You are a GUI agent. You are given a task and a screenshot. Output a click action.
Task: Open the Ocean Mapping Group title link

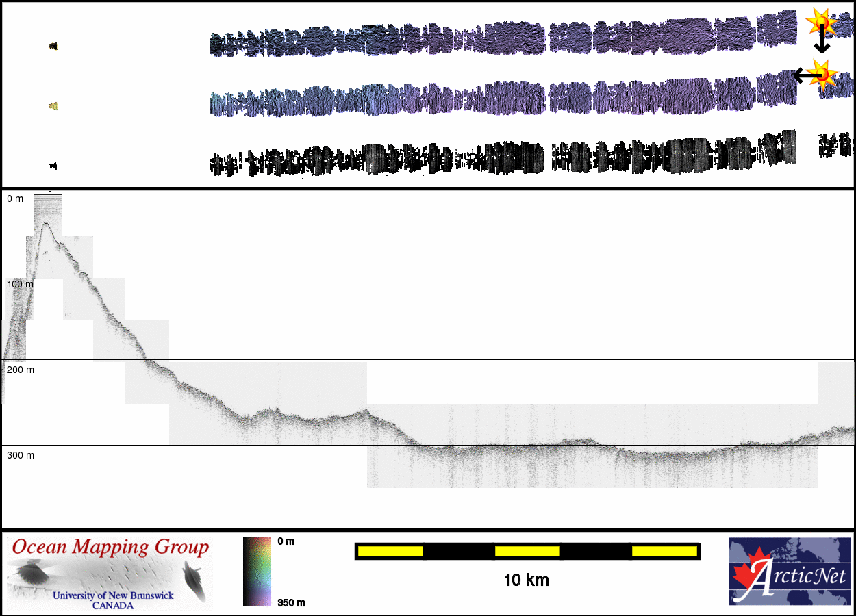[110, 548]
